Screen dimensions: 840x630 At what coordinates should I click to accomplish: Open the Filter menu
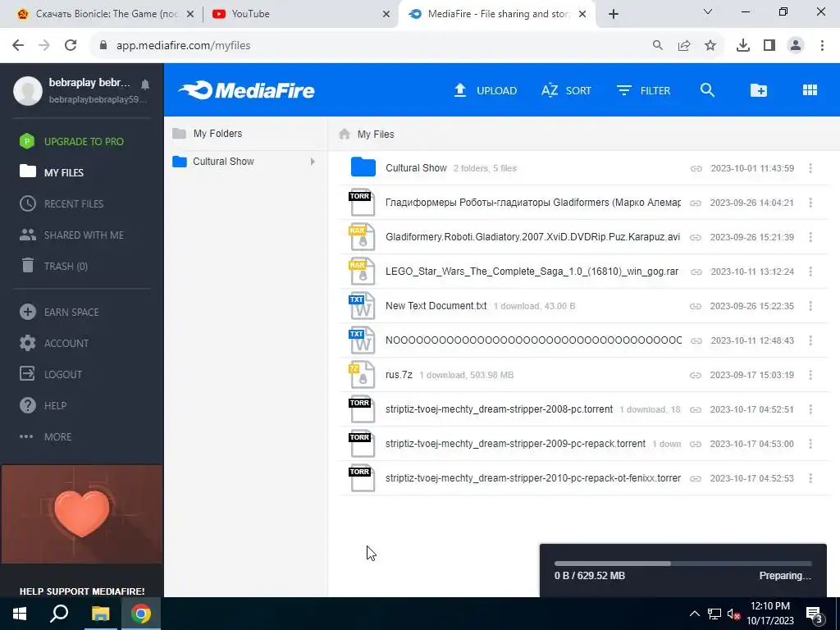click(643, 90)
